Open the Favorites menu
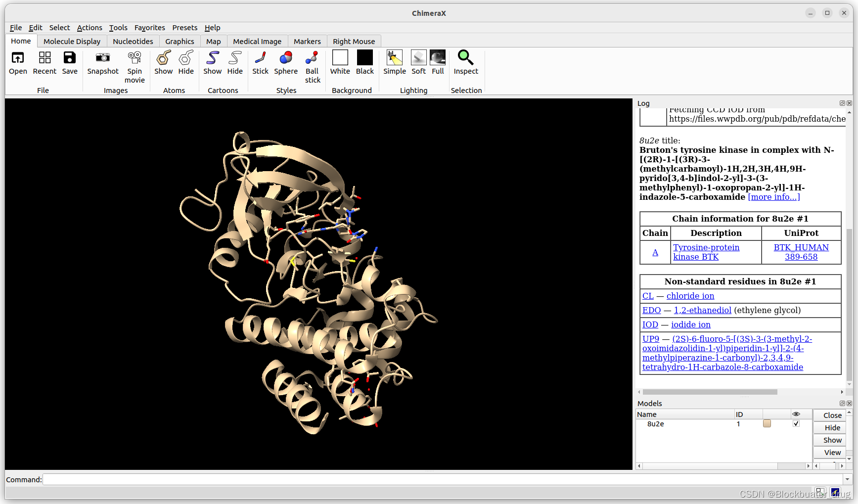The image size is (858, 504). pyautogui.click(x=150, y=28)
